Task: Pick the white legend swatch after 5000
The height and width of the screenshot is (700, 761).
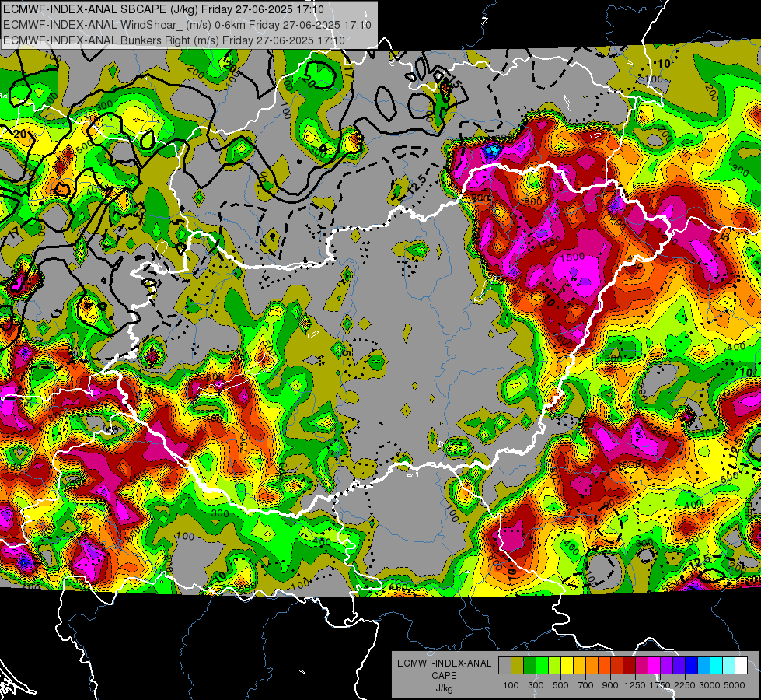Action: point(741,665)
